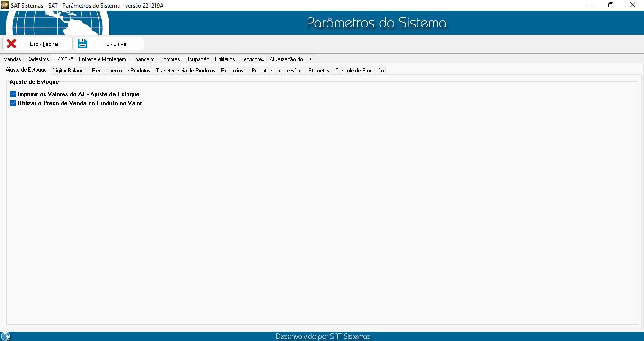Viewport: 644px width, 341px height.
Task: Open the Vendas tab
Action: coord(12,59)
